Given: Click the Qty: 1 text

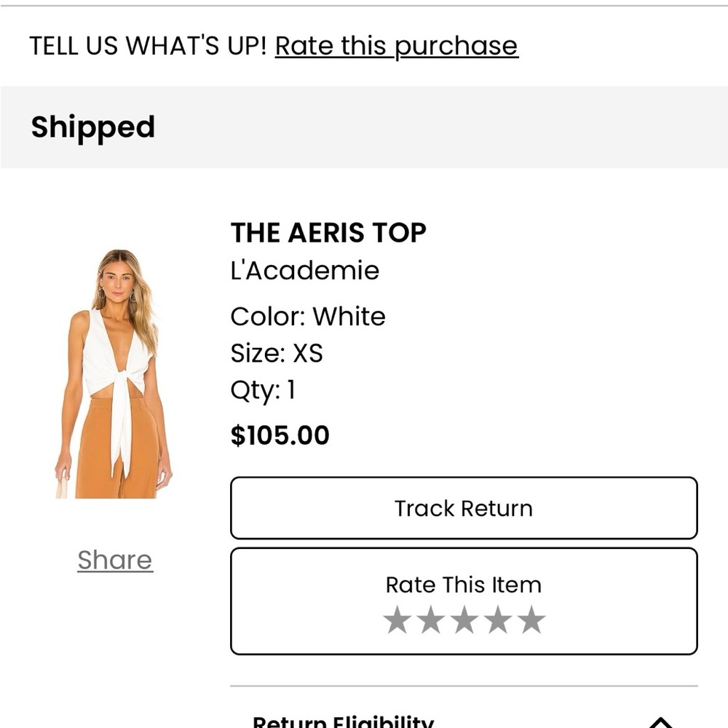Looking at the screenshot, I should pyautogui.click(x=264, y=391).
